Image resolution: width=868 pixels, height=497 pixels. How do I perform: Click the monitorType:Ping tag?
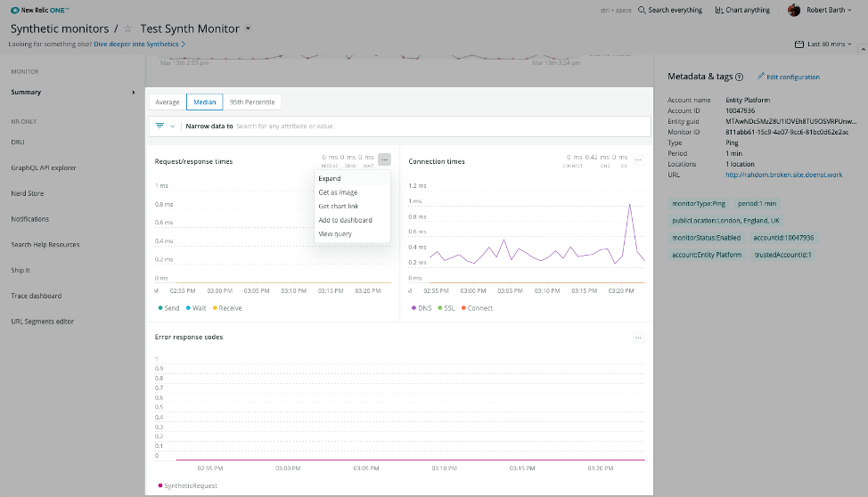[x=699, y=204]
